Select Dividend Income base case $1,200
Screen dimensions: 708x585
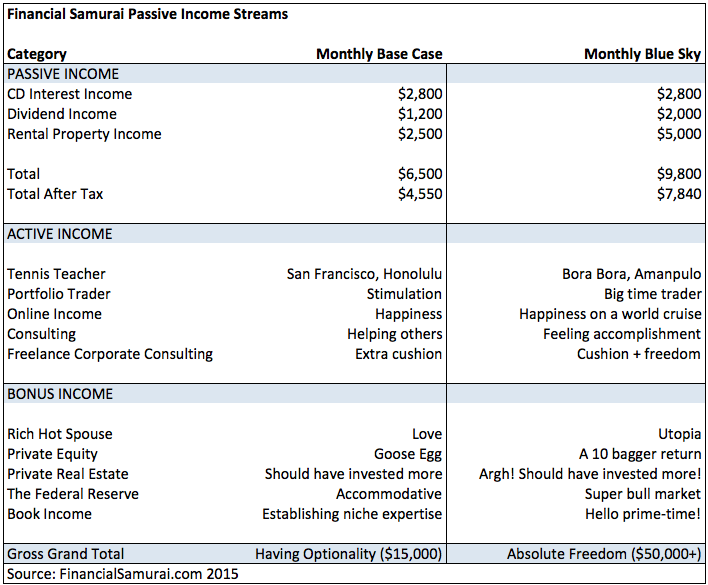point(420,114)
